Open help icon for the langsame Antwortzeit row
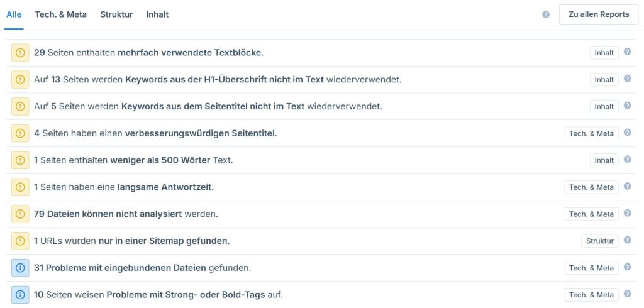The width and height of the screenshot is (644, 308). click(x=627, y=187)
